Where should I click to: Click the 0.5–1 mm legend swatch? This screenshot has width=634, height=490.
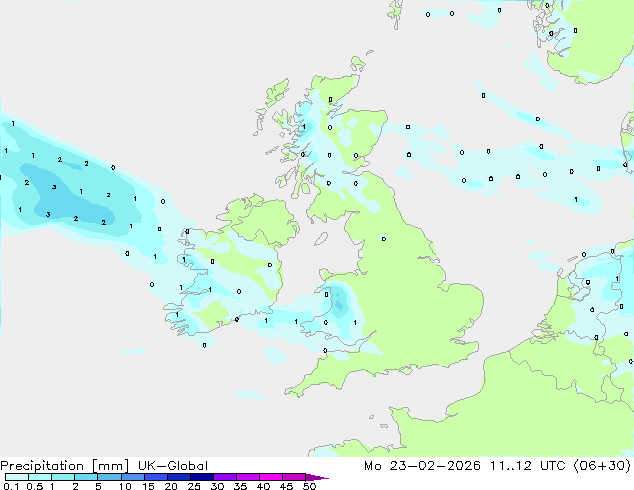pos(40,477)
